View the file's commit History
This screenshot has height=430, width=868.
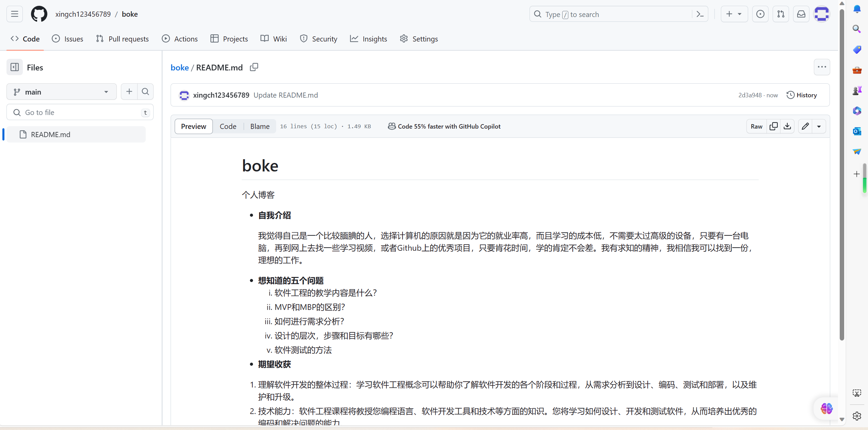pos(802,95)
